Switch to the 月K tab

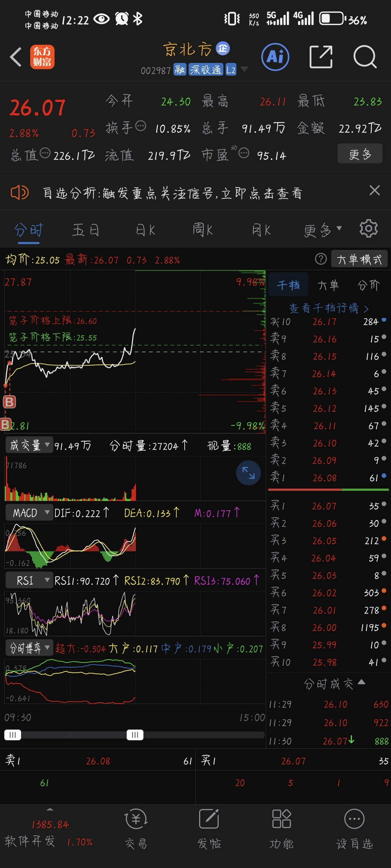coord(261,230)
